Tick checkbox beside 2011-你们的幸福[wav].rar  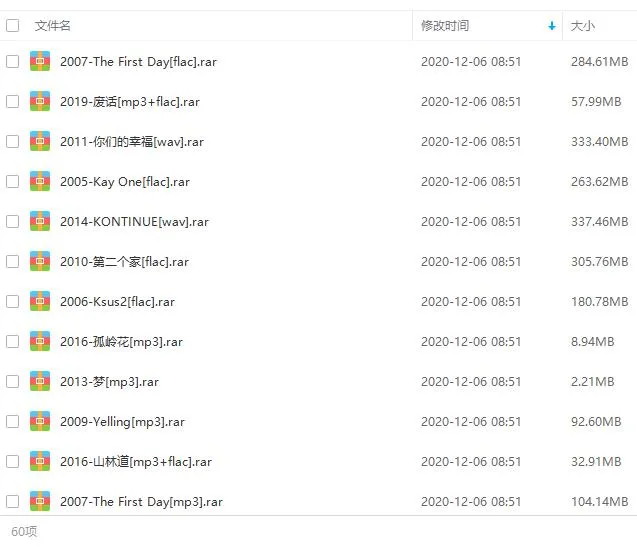pyautogui.click(x=13, y=141)
